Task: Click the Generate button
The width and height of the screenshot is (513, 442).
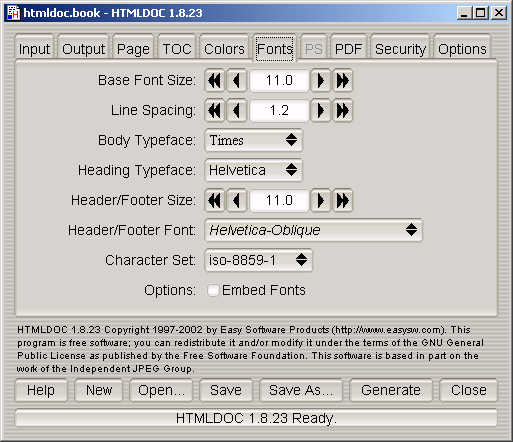Action: pos(391,390)
